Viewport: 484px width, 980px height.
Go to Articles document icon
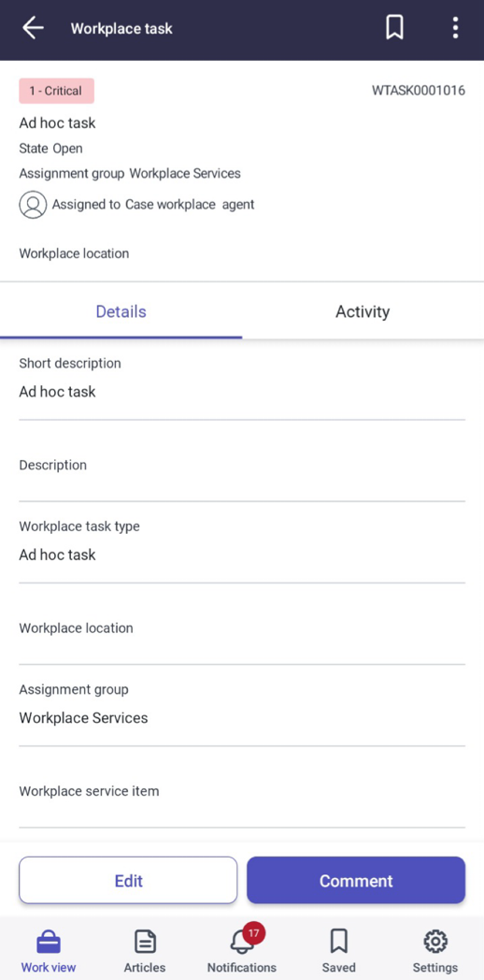pyautogui.click(x=145, y=942)
